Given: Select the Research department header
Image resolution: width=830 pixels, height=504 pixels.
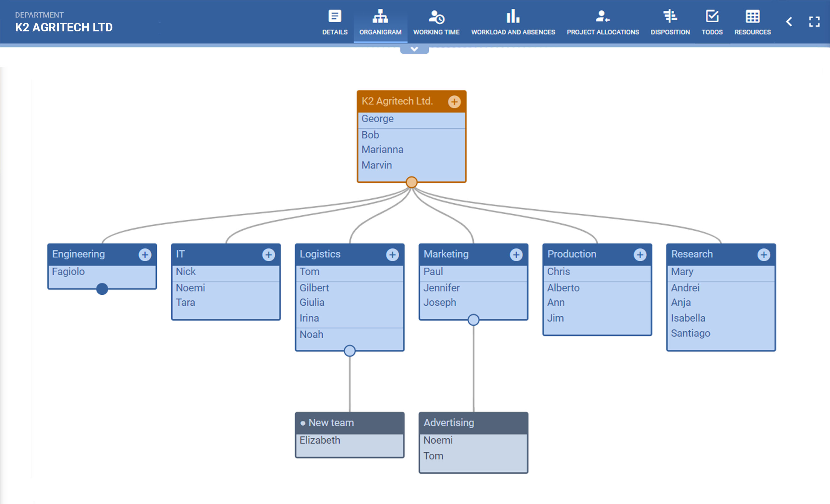Looking at the screenshot, I should pyautogui.click(x=721, y=254).
